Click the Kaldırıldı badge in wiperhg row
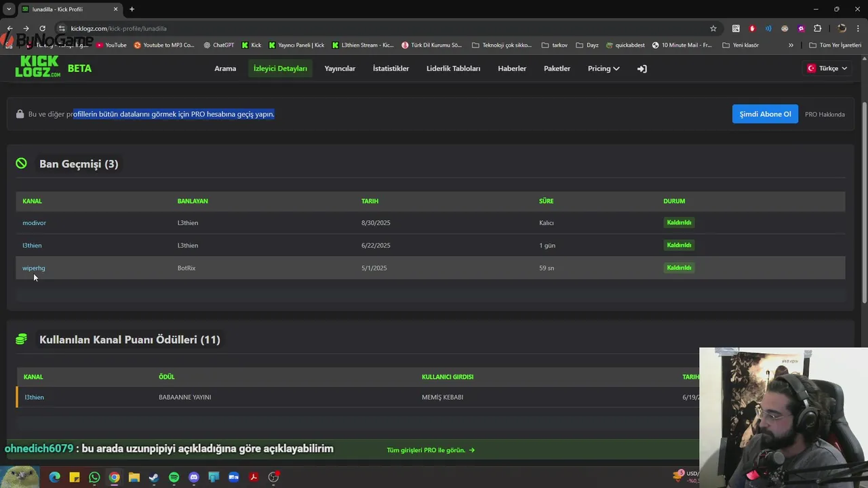This screenshot has height=488, width=868. 679,268
